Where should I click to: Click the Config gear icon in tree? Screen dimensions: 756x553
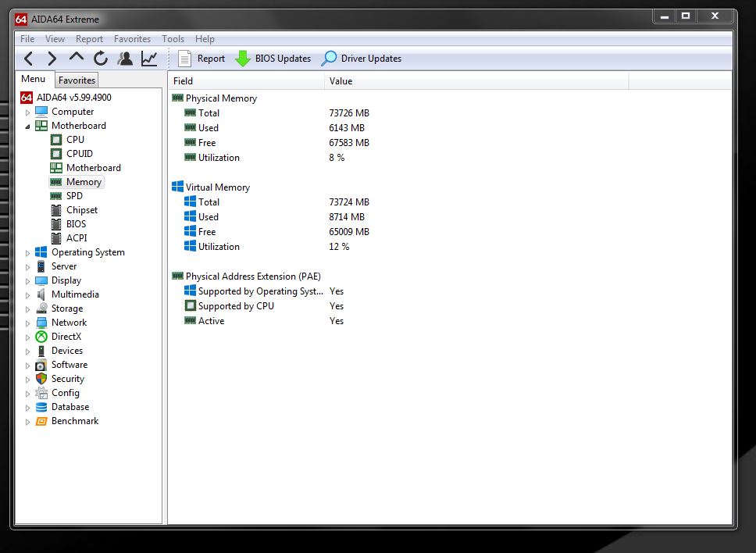click(x=41, y=393)
